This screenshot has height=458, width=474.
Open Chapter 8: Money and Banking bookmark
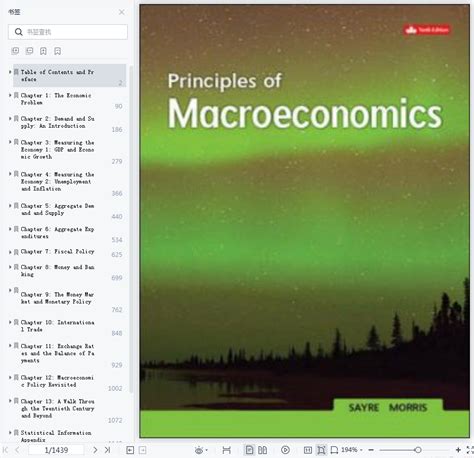pyautogui.click(x=57, y=271)
